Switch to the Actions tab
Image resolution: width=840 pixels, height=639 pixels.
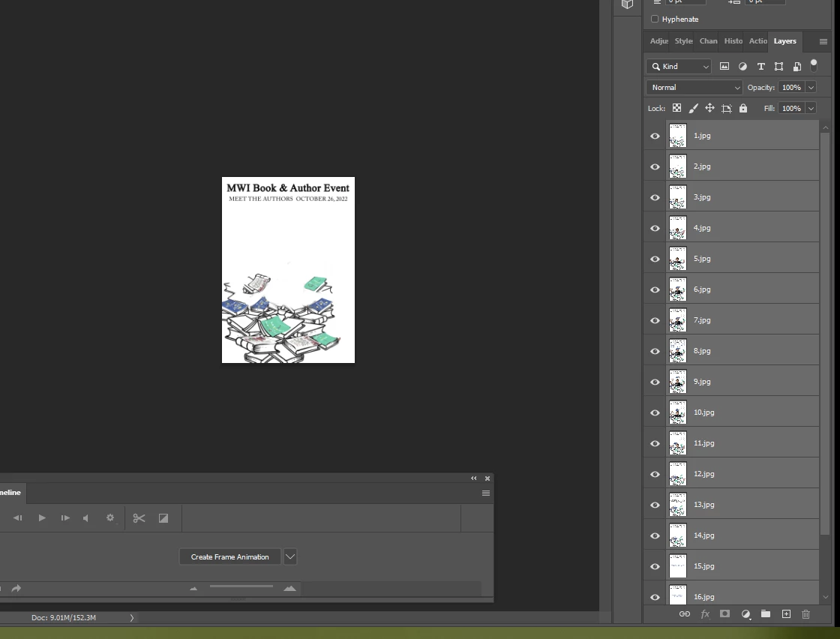[x=757, y=41]
